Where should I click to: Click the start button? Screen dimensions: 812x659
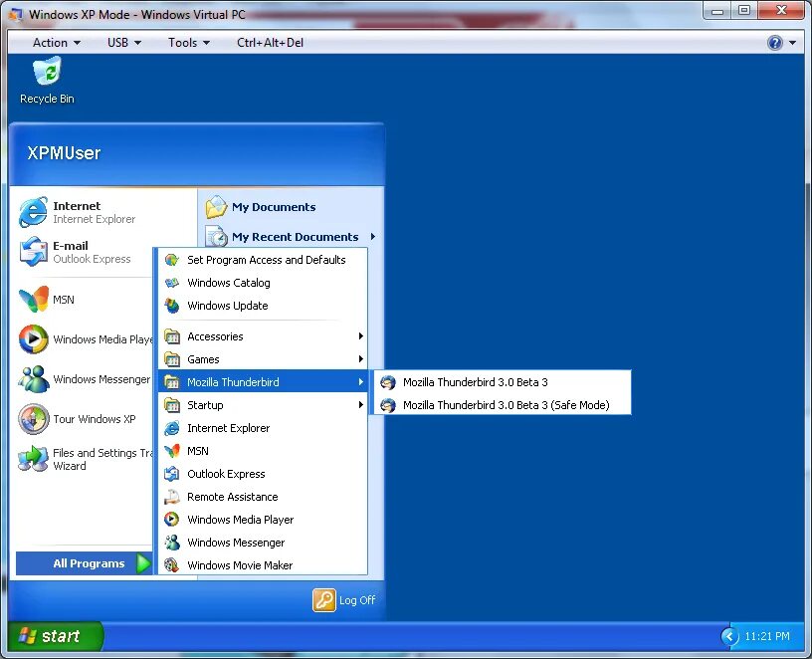click(x=56, y=636)
